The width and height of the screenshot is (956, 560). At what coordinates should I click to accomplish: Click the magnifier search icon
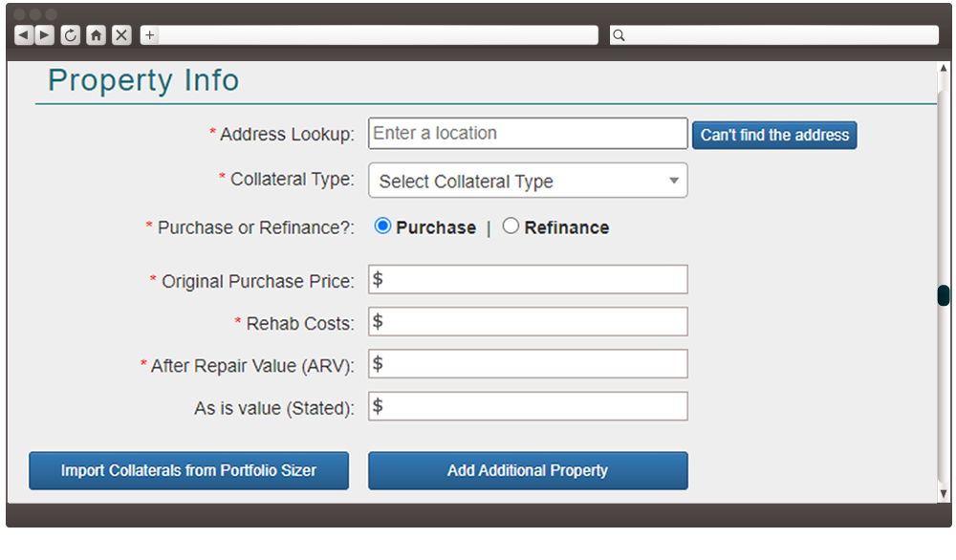coord(619,35)
